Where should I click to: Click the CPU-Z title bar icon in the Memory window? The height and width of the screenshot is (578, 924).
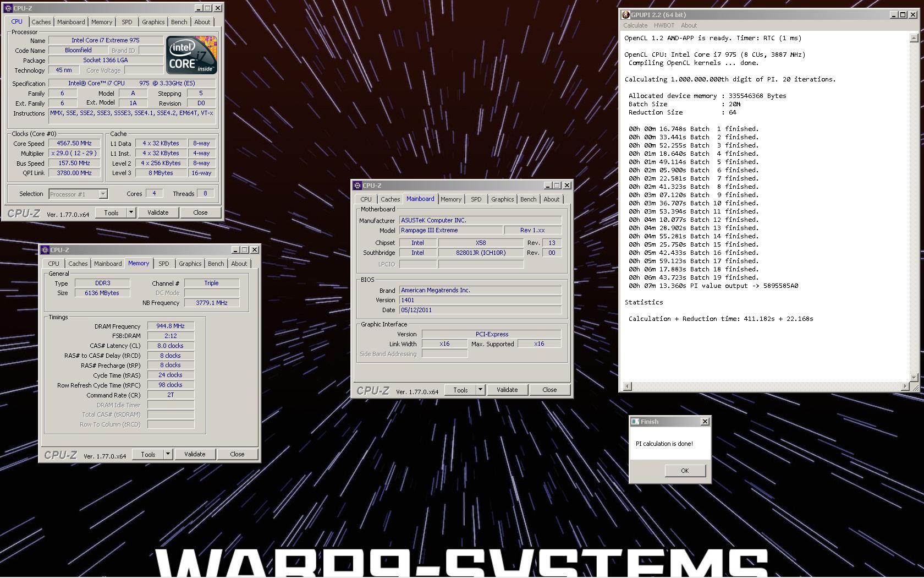coord(45,250)
